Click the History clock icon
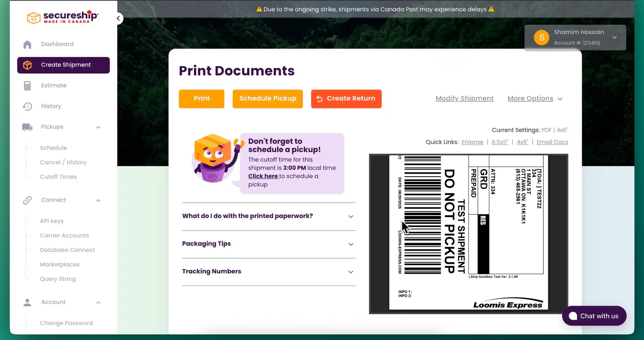This screenshot has height=340, width=644. pos(27,106)
